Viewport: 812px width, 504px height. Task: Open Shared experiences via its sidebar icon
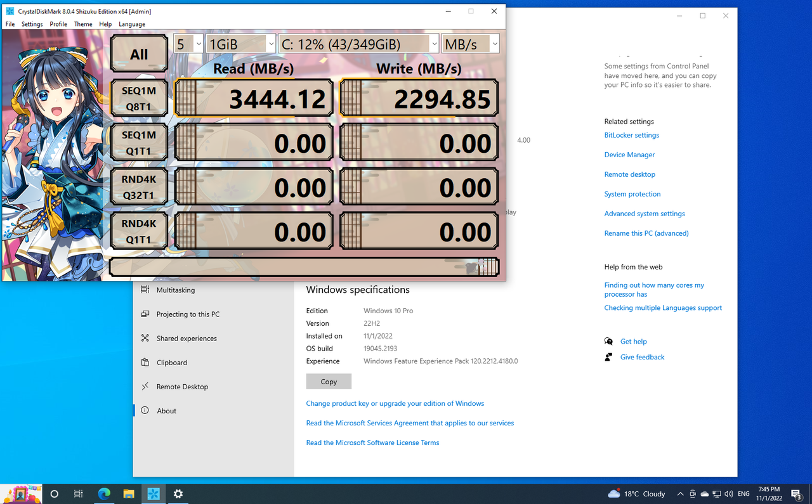click(145, 338)
